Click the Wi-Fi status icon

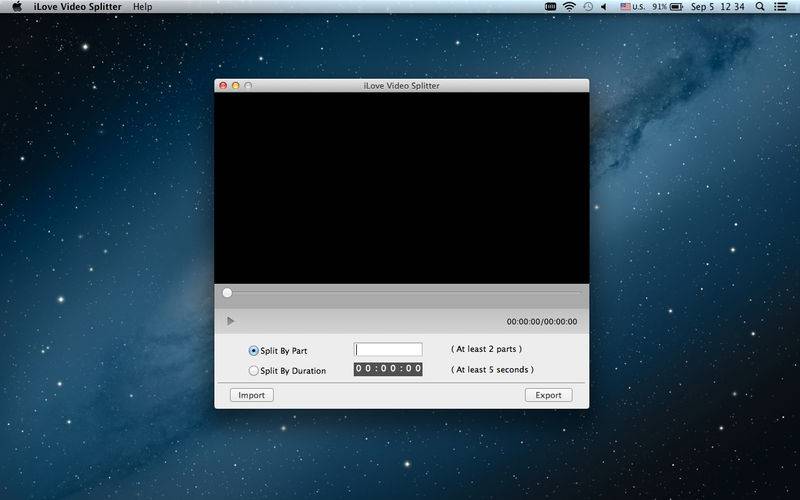tap(569, 7)
